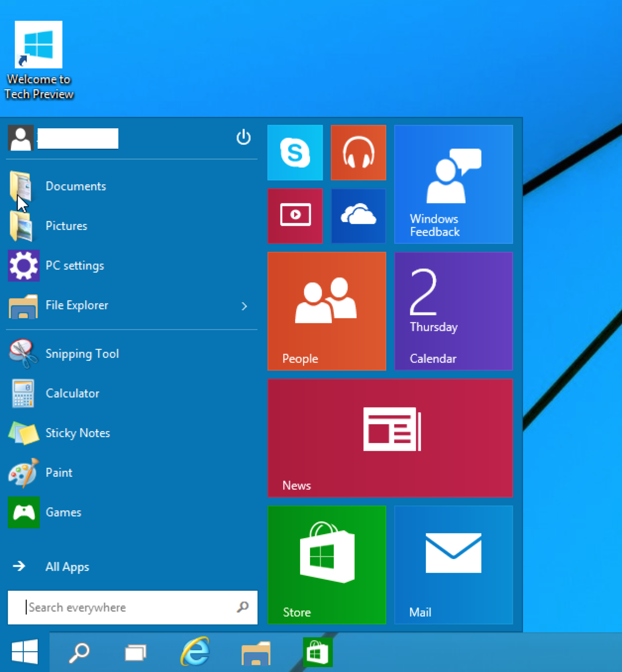Screen dimensions: 622x672
Task: Open the Skype tile
Action: click(295, 152)
